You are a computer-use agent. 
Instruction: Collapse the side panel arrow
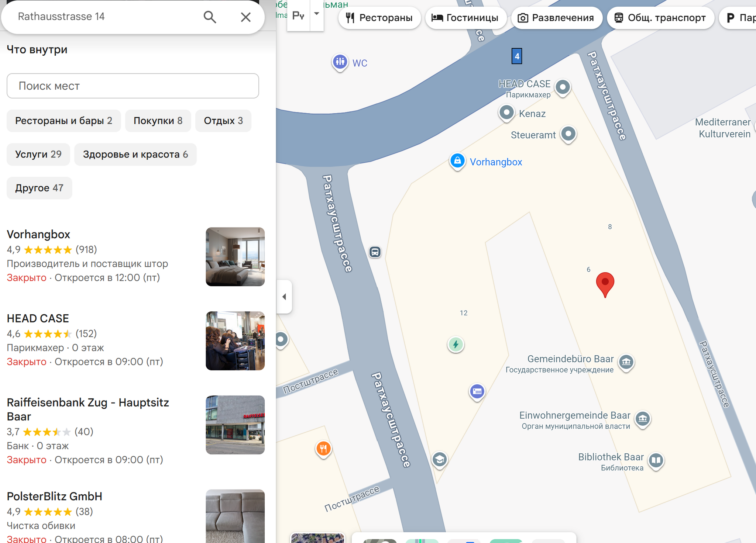coord(284,297)
